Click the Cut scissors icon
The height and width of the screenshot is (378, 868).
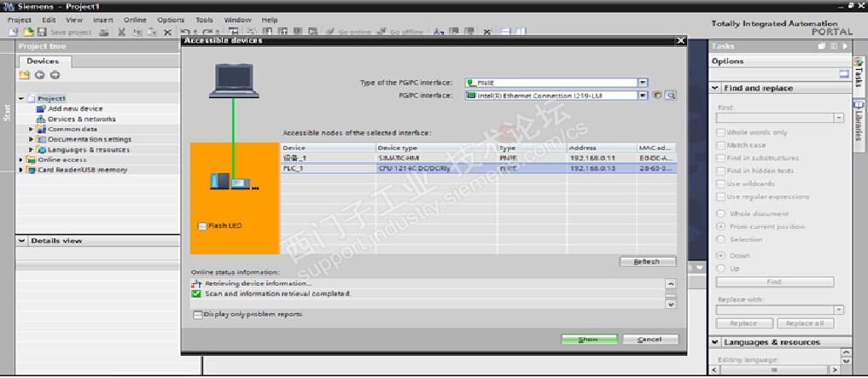pyautogui.click(x=121, y=32)
